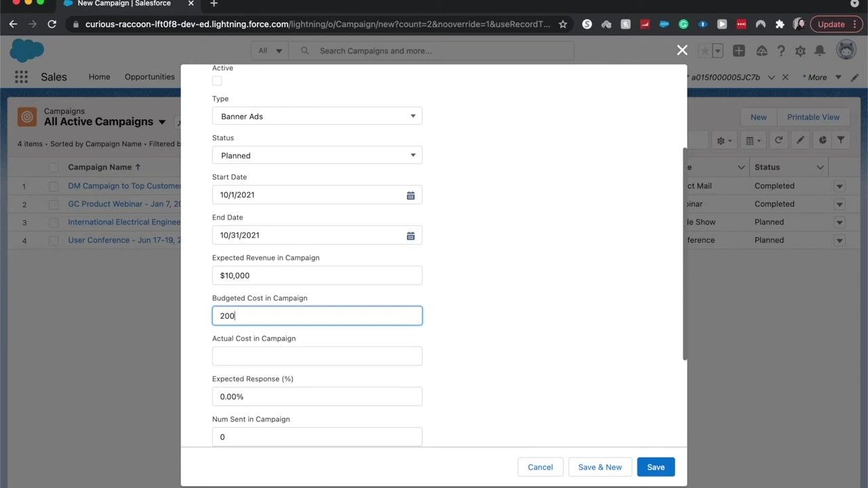Check the User Conference row checkbox
The height and width of the screenshot is (488, 868).
point(54,241)
